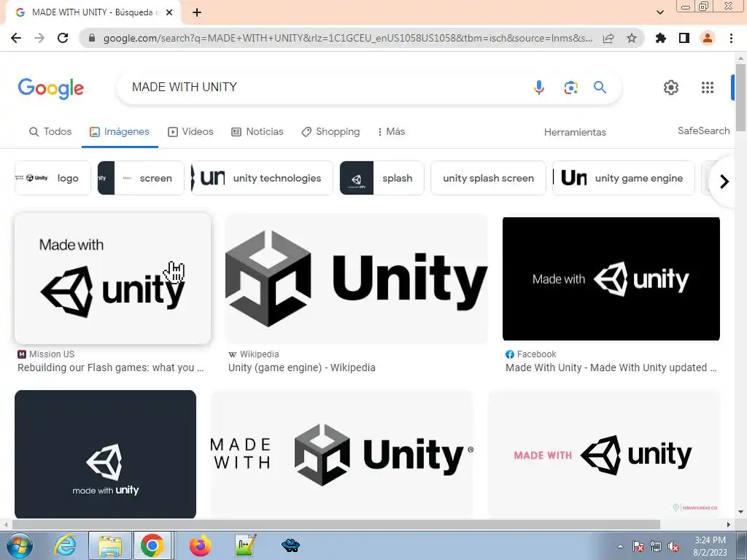Click the Google logo
747x560 pixels.
click(x=51, y=88)
